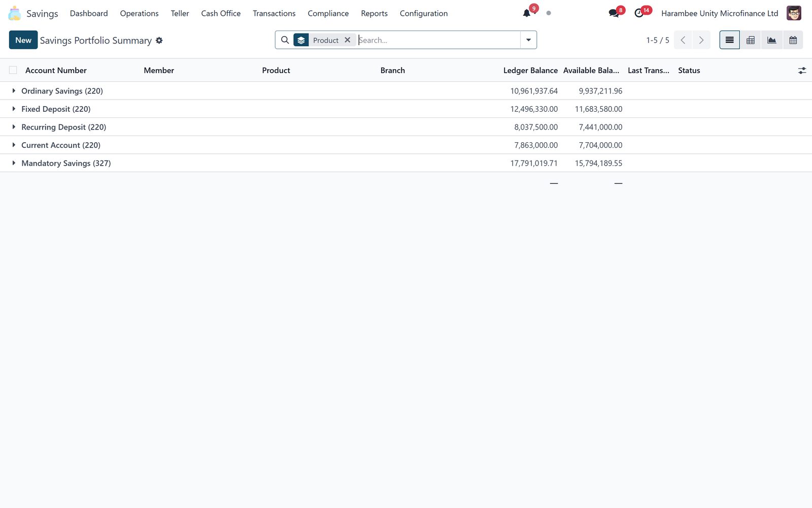
Task: Open activities clock icon
Action: (x=639, y=13)
